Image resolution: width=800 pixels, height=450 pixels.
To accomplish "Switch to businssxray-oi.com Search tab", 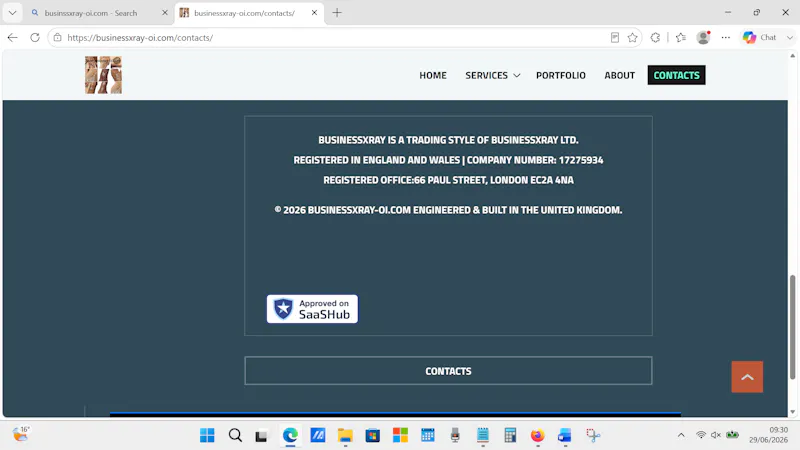I will (91, 13).
